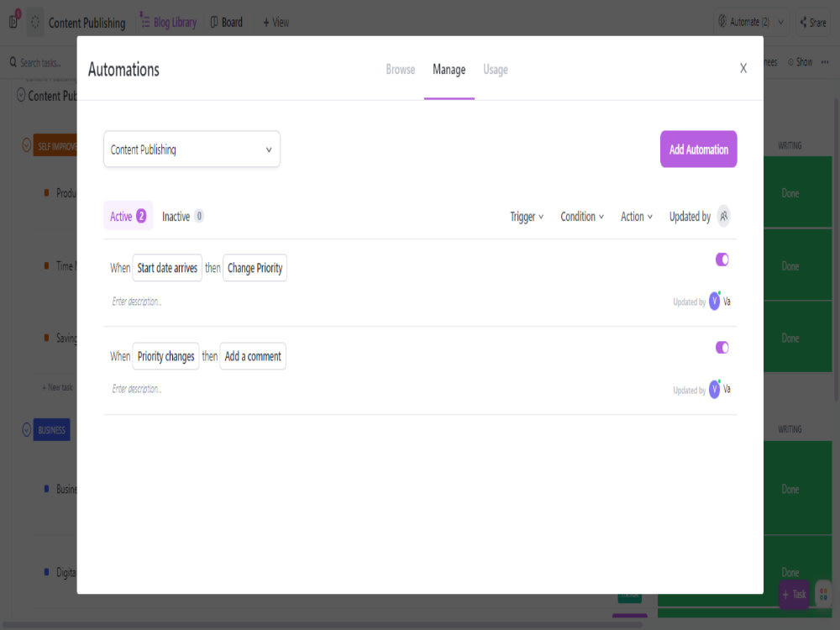Open the AI assistant circle at bottom right
The width and height of the screenshot is (840, 630).
822,595
